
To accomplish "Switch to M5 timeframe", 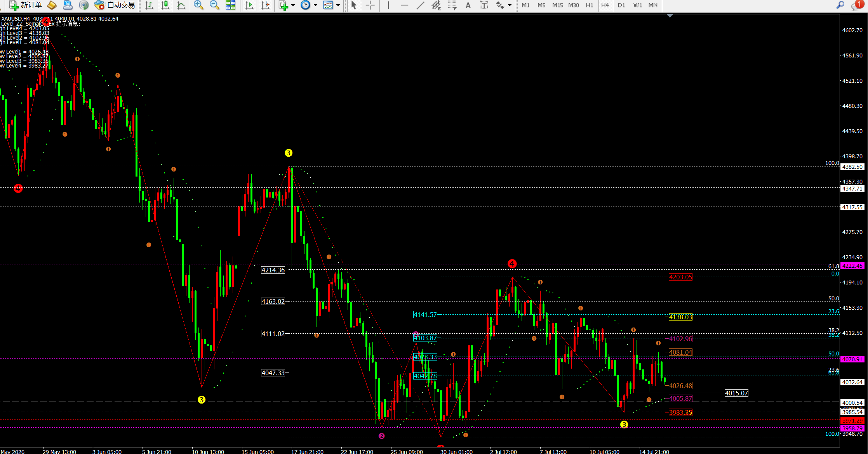I will click(x=541, y=5).
